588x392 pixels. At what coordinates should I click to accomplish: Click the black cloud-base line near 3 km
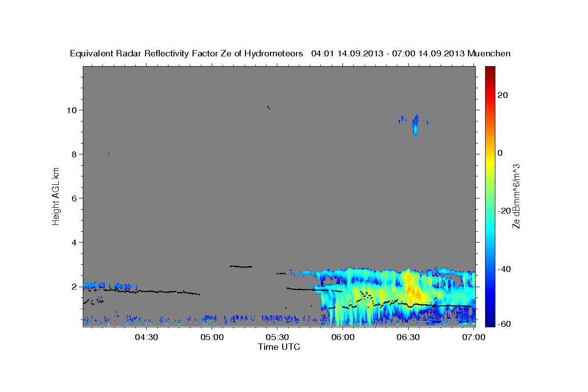pos(241,267)
